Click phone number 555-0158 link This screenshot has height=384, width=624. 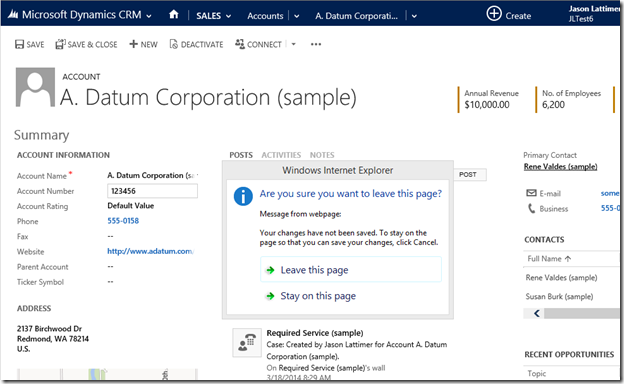123,221
